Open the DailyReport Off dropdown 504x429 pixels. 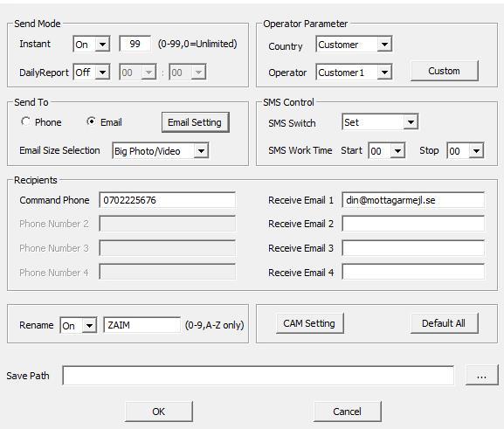[x=92, y=72]
